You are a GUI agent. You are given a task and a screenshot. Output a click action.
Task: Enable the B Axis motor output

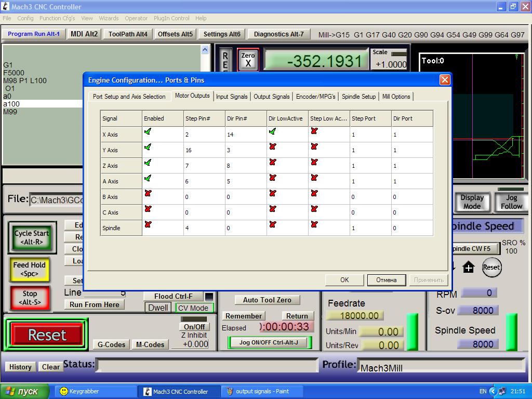pyautogui.click(x=148, y=193)
